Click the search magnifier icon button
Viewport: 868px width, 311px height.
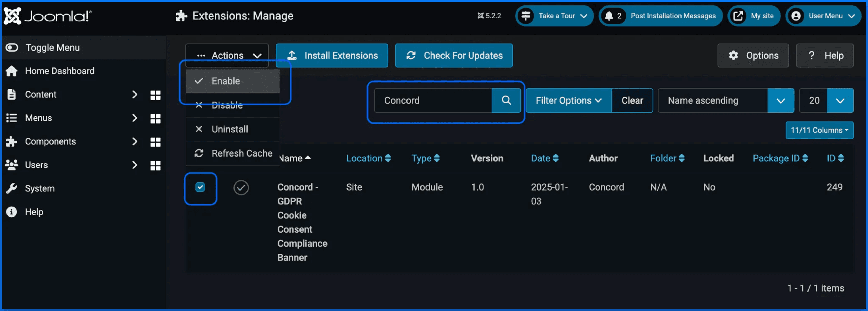(x=506, y=100)
